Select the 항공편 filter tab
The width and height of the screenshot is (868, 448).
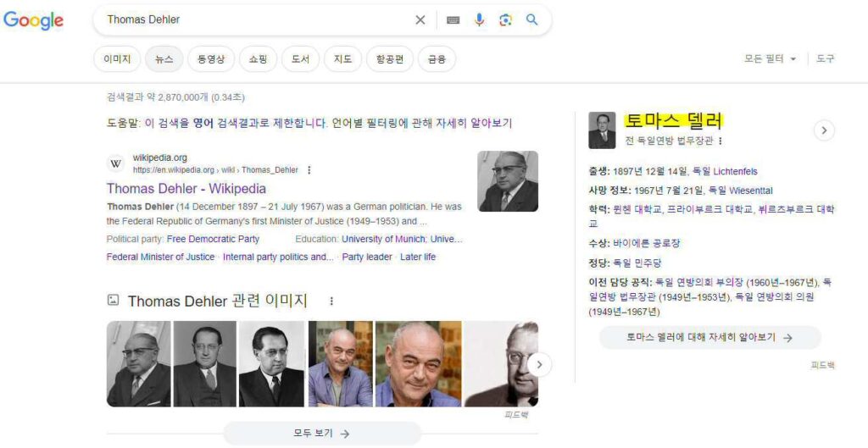tap(390, 59)
